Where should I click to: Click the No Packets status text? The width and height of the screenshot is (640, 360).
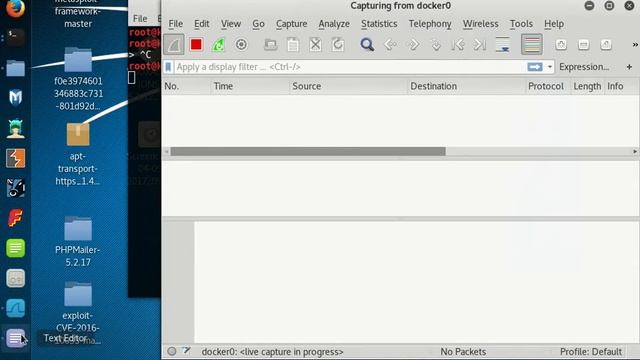click(x=463, y=351)
